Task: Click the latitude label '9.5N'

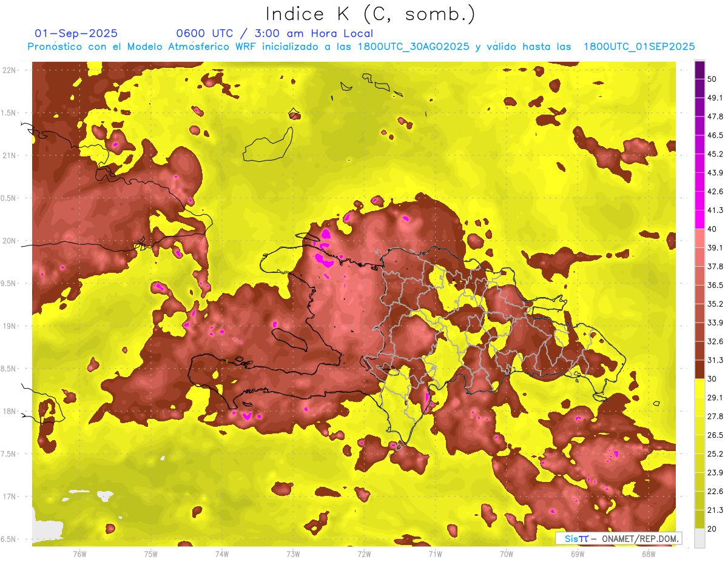Action: [x=9, y=283]
